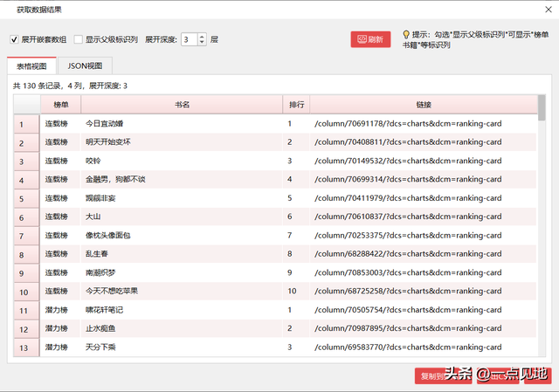This screenshot has height=392, width=559.
Task: Increase 展开深度 with the up arrow
Action: coord(202,37)
